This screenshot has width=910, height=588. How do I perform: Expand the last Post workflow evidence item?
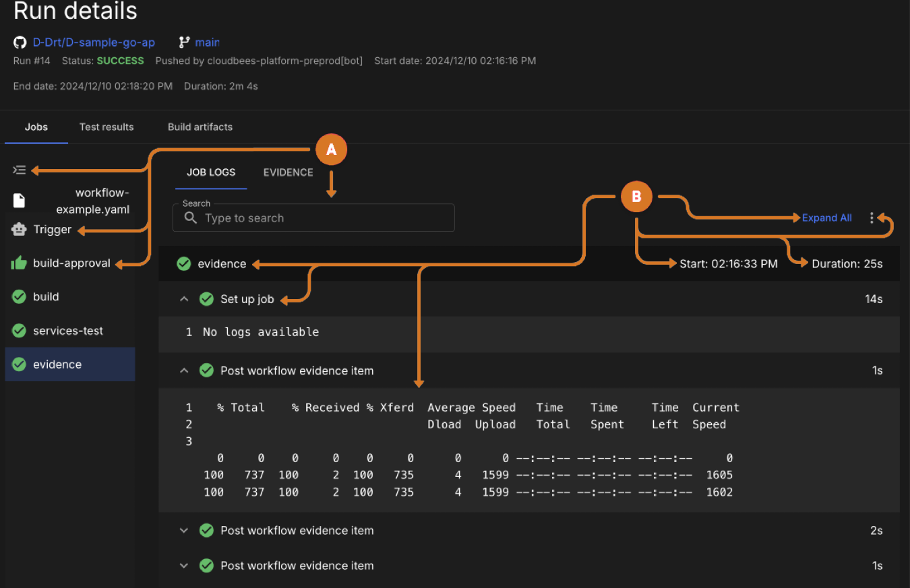pyautogui.click(x=184, y=566)
